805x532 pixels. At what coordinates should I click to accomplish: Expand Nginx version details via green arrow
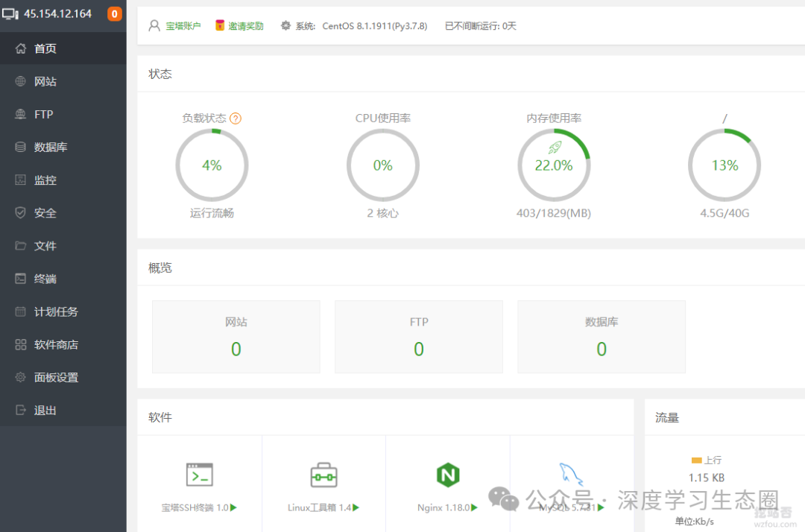point(473,507)
